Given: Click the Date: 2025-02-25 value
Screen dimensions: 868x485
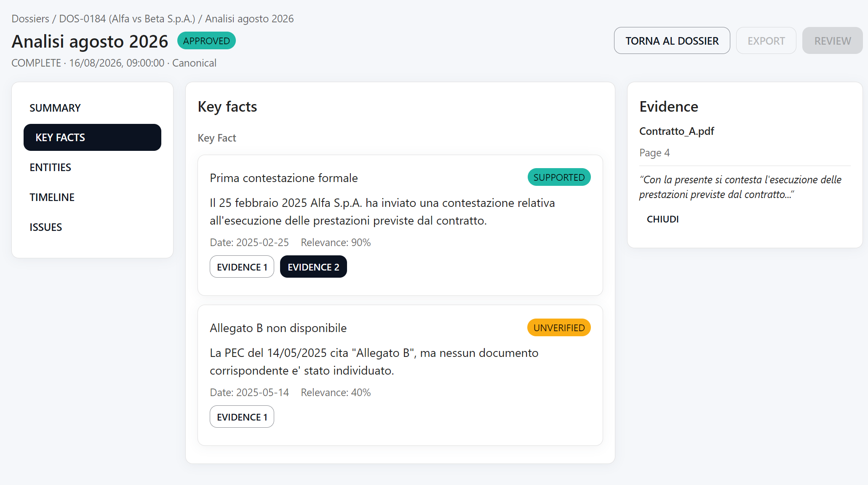Looking at the screenshot, I should coord(249,242).
